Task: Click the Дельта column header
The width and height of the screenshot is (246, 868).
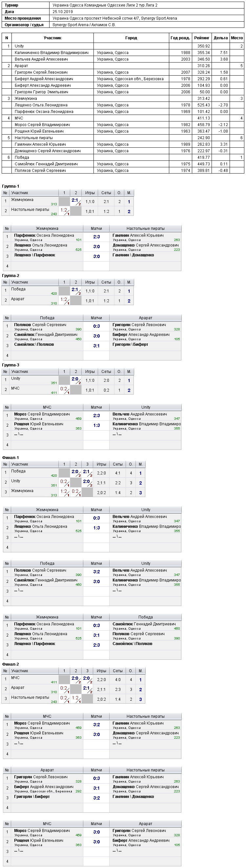Action: coord(220,38)
